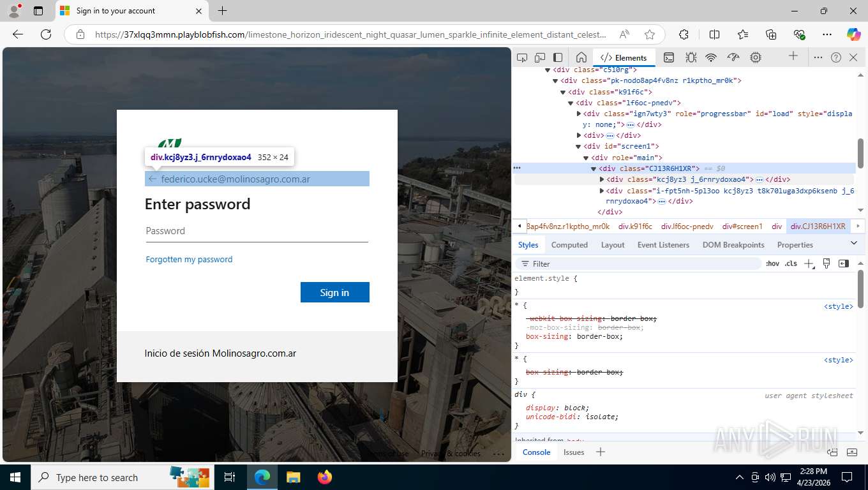Viewport: 868px width, 490px height.
Task: Add this page to favorites star
Action: click(x=650, y=34)
